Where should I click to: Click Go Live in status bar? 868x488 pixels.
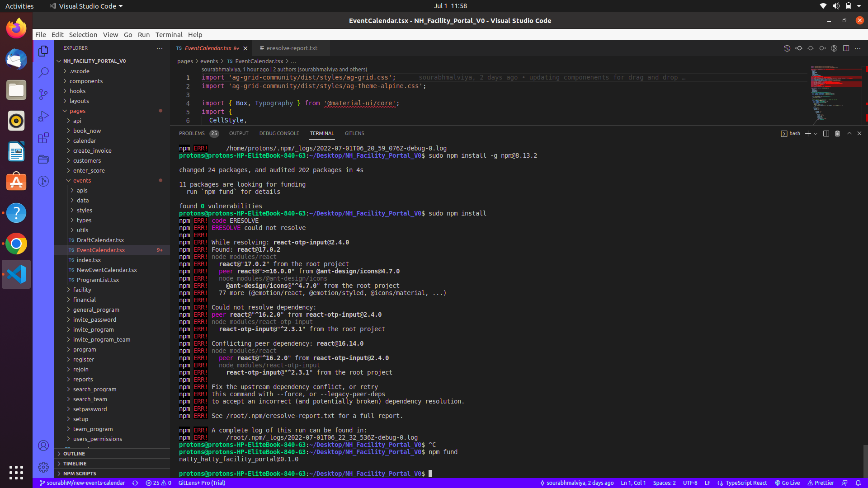click(787, 483)
